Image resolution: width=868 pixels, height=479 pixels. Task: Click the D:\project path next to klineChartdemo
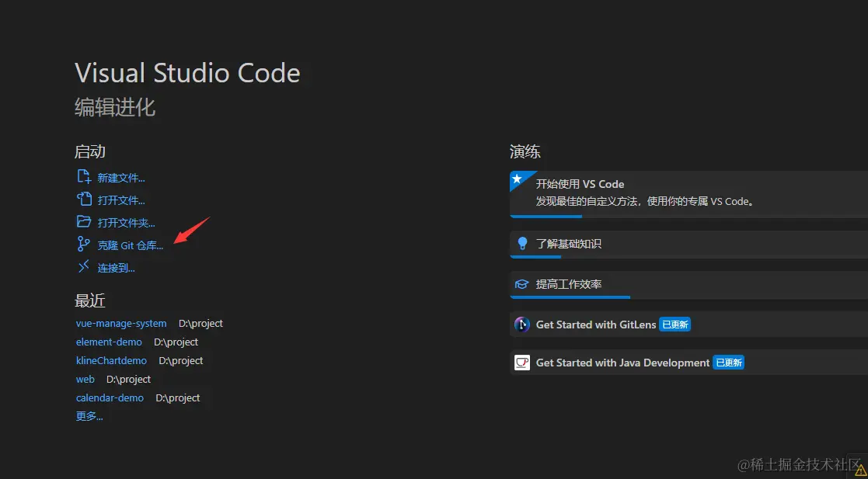pyautogui.click(x=181, y=361)
